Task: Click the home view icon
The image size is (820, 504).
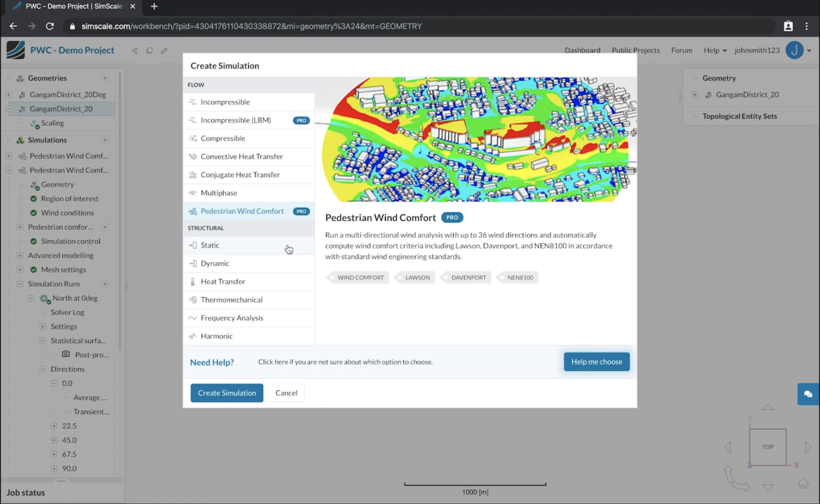Action: coord(803,483)
